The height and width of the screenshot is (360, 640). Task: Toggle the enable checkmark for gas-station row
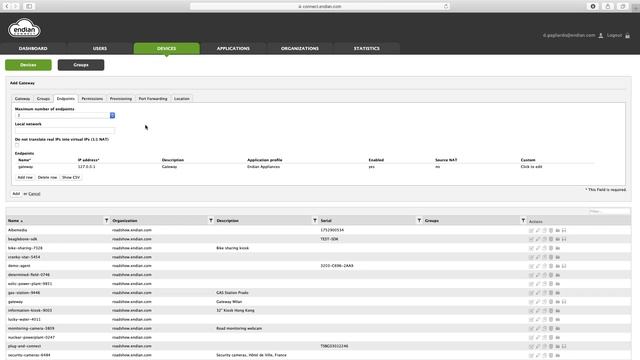pyautogui.click(x=531, y=293)
